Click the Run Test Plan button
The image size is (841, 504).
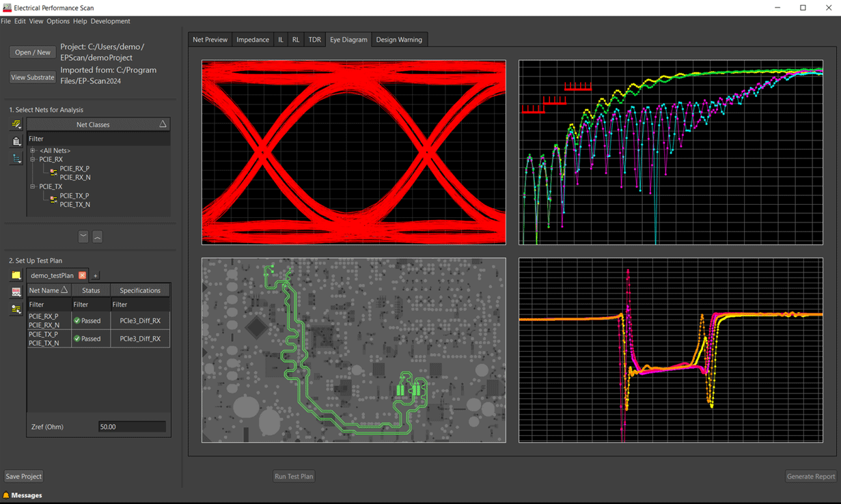pyautogui.click(x=294, y=477)
